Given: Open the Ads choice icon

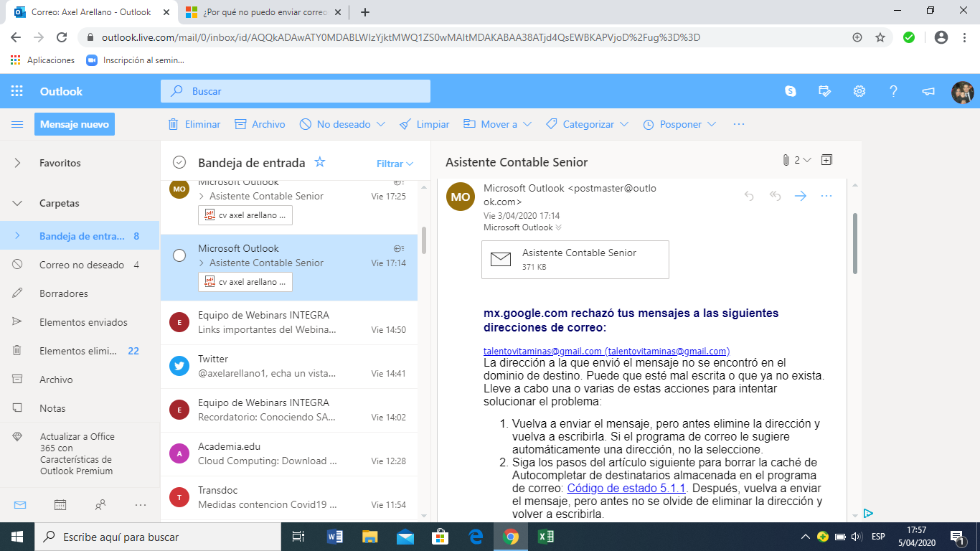Looking at the screenshot, I should tap(868, 514).
